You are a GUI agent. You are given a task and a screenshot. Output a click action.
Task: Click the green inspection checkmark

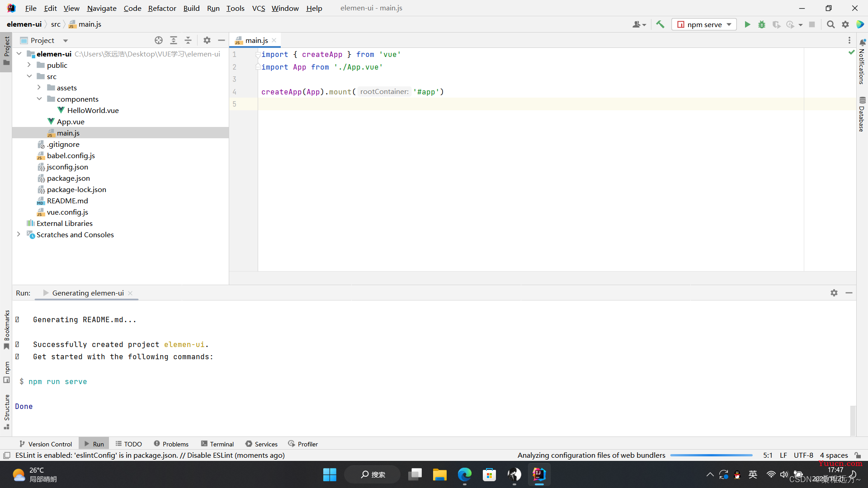click(x=852, y=52)
